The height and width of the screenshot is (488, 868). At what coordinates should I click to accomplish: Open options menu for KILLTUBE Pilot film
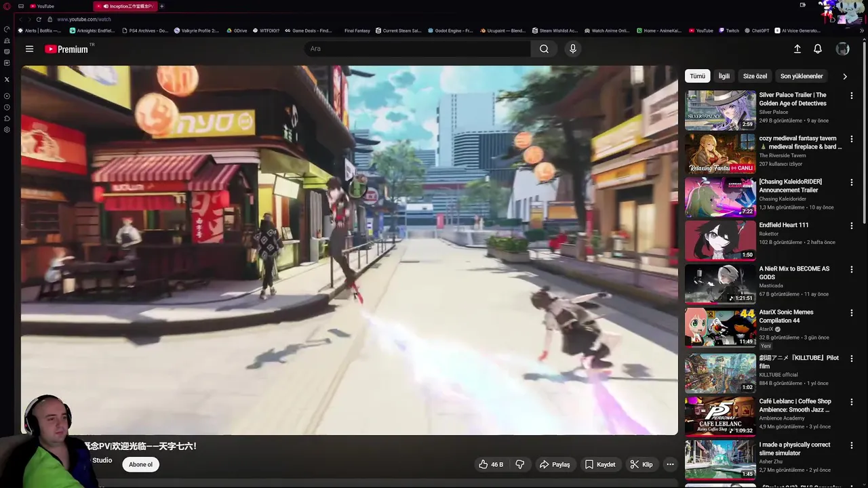(852, 358)
